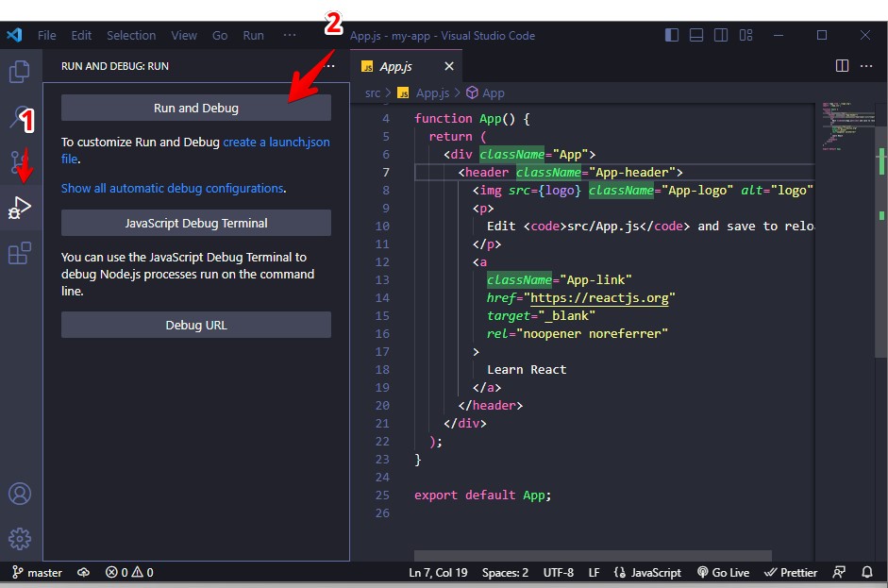Viewport: 888px width, 588px height.
Task: Change encoding via UTF-8
Action: coord(559,573)
